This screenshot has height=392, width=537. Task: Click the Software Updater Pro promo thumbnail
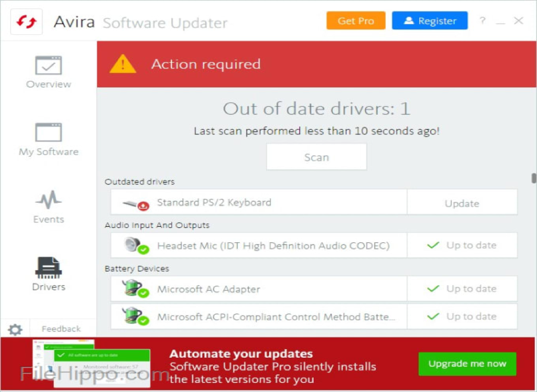(x=91, y=363)
